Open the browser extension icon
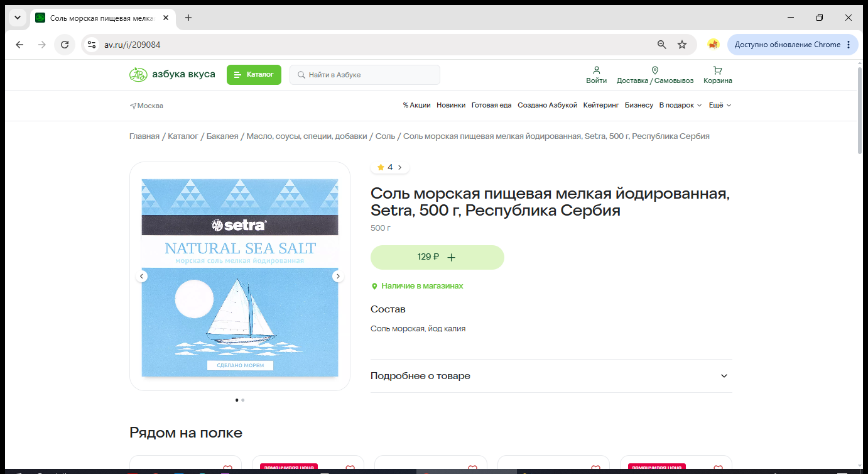 [713, 45]
